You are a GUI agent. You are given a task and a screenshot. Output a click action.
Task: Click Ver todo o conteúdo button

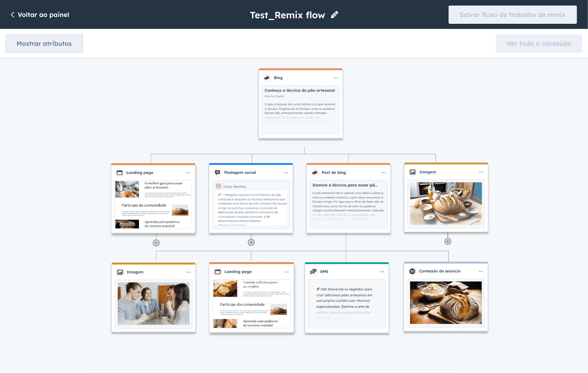coord(539,43)
